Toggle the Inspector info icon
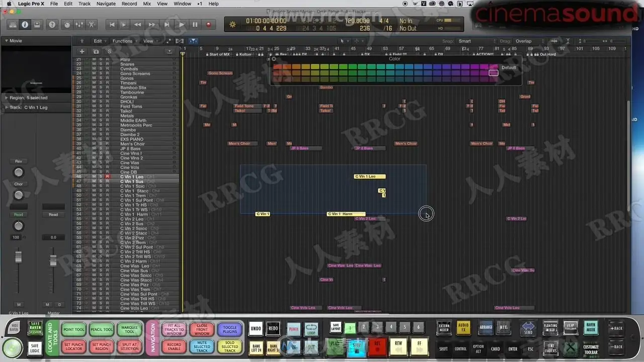Image resolution: width=644 pixels, height=362 pixels. (24, 25)
